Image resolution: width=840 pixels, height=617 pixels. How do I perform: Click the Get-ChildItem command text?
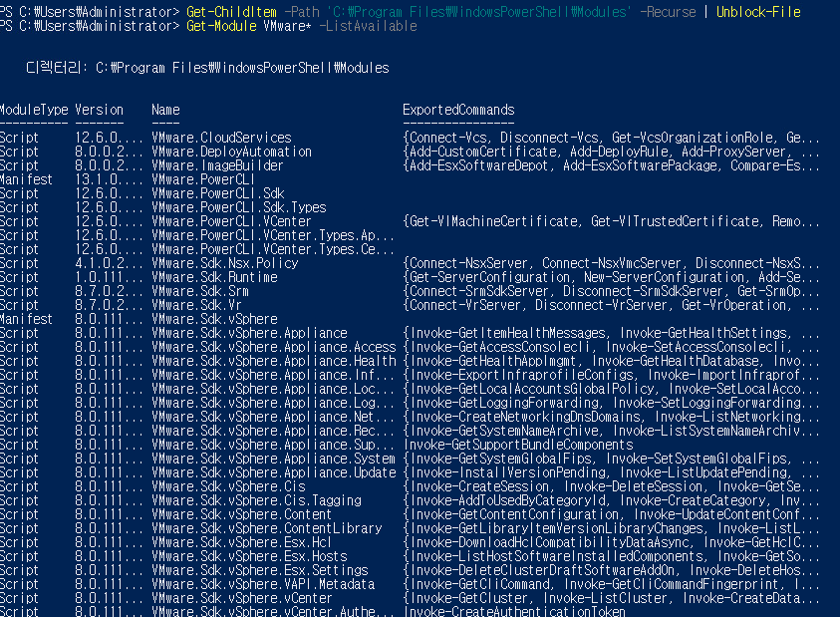pyautogui.click(x=231, y=12)
